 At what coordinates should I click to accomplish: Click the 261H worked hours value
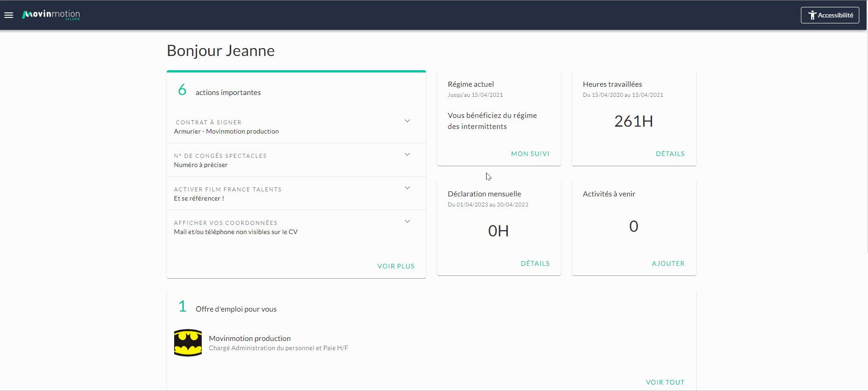(634, 121)
